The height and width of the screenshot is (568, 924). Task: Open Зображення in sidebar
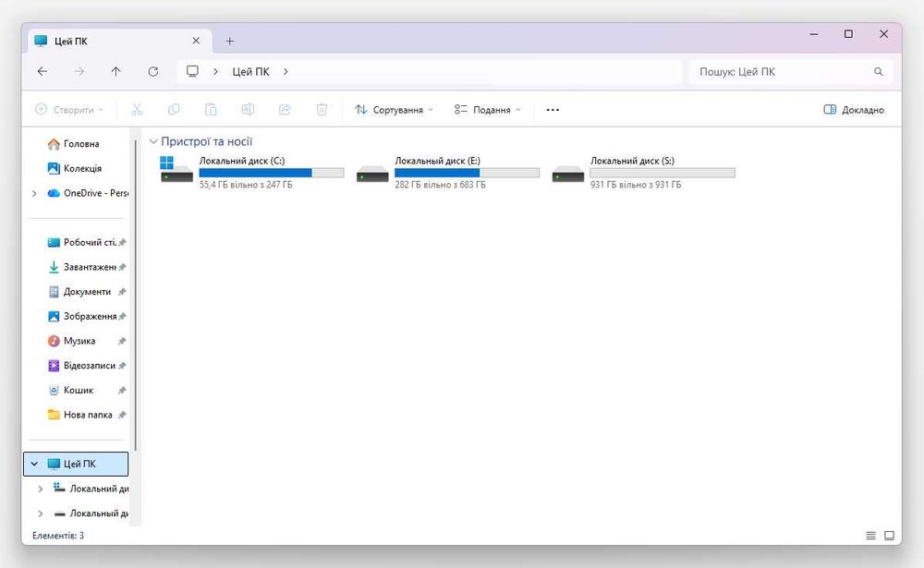[81, 317]
